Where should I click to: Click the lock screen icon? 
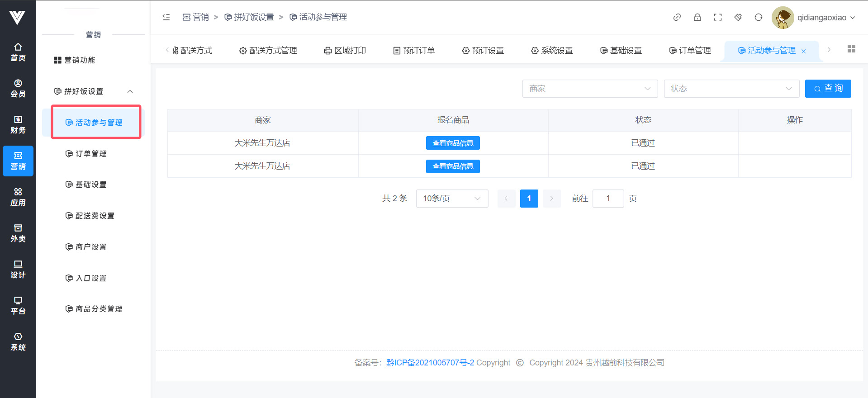point(697,17)
